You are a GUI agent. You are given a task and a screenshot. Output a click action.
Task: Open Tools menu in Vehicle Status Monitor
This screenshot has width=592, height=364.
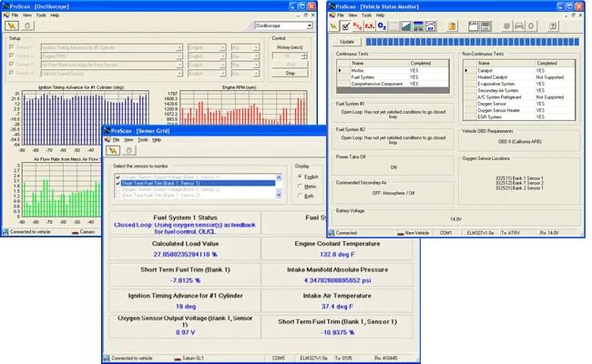pyautogui.click(x=367, y=15)
